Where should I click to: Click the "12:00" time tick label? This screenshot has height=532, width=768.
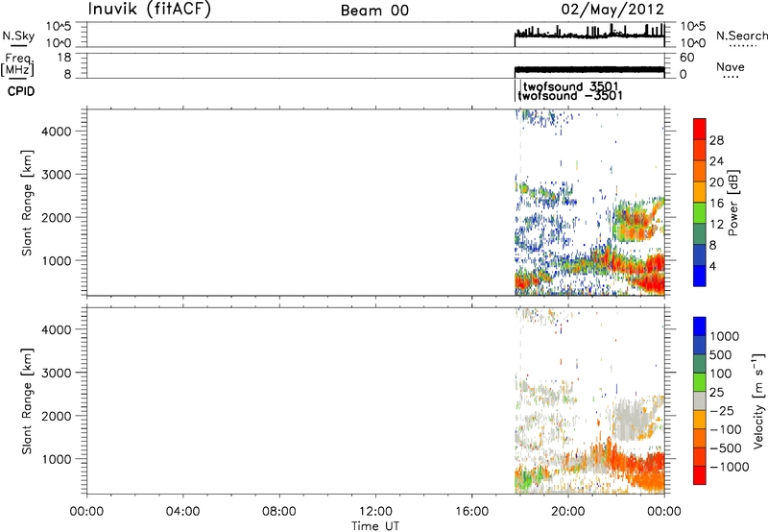point(375,512)
